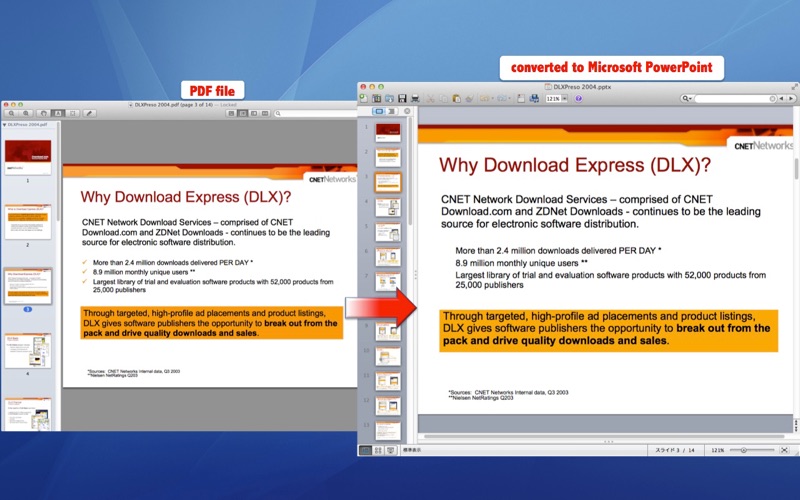
Task: Switch to Normal view in PowerPoint status bar
Action: coord(365,450)
